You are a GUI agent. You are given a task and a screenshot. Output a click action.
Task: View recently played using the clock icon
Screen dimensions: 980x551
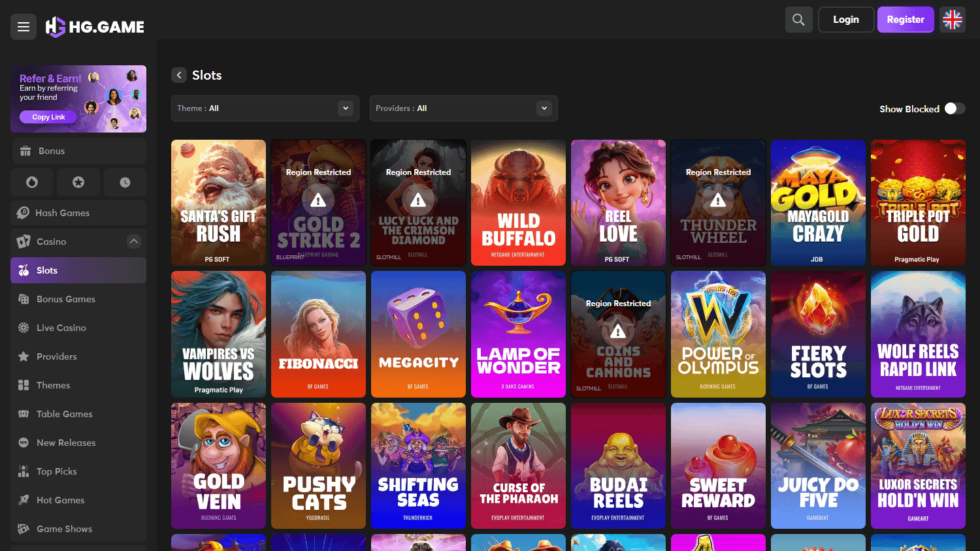point(125,182)
